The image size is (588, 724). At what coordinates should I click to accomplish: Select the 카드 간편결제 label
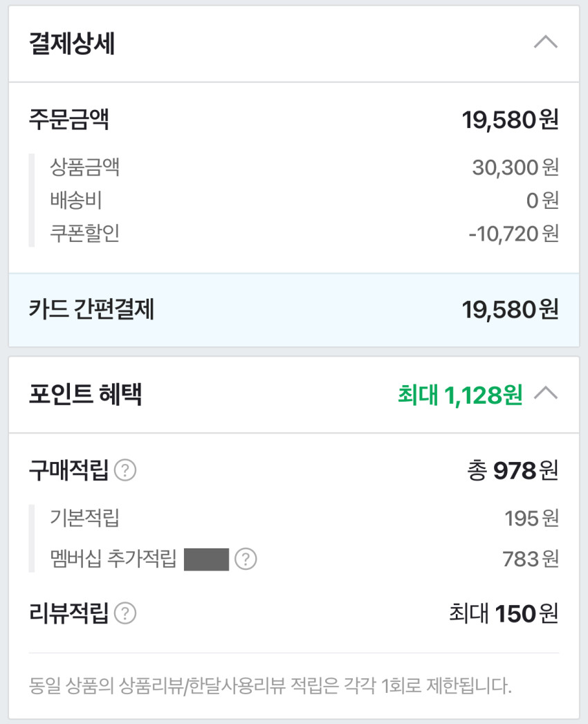click(x=91, y=310)
